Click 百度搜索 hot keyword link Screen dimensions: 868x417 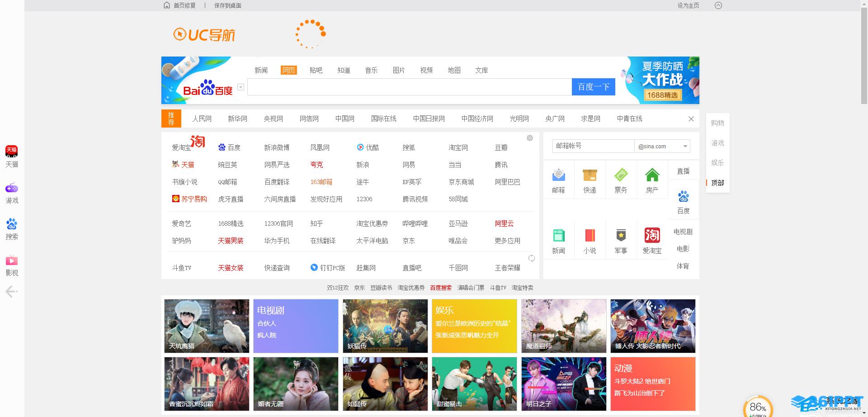[x=441, y=288]
